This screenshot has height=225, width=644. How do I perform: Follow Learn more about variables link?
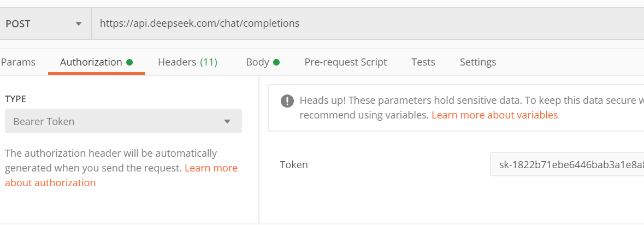494,115
